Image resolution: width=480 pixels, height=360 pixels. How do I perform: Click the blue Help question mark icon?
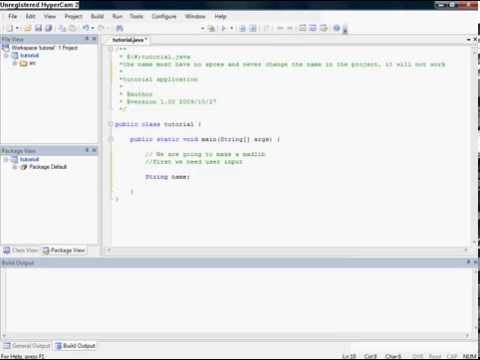tap(337, 28)
